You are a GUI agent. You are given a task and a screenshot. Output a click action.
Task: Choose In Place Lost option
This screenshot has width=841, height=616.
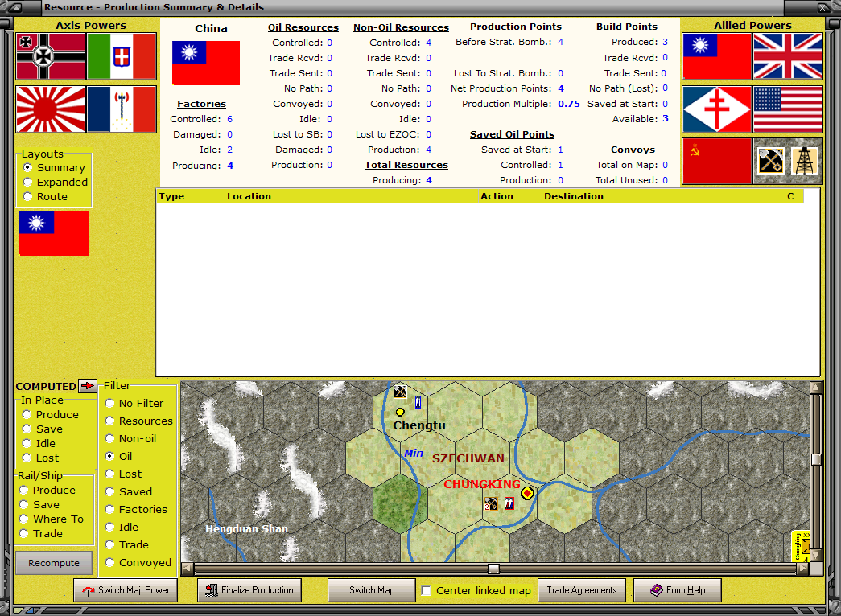tap(41, 458)
